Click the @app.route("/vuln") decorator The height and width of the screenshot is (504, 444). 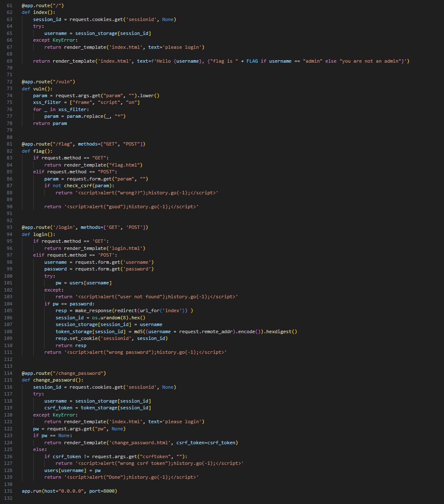tap(48, 82)
